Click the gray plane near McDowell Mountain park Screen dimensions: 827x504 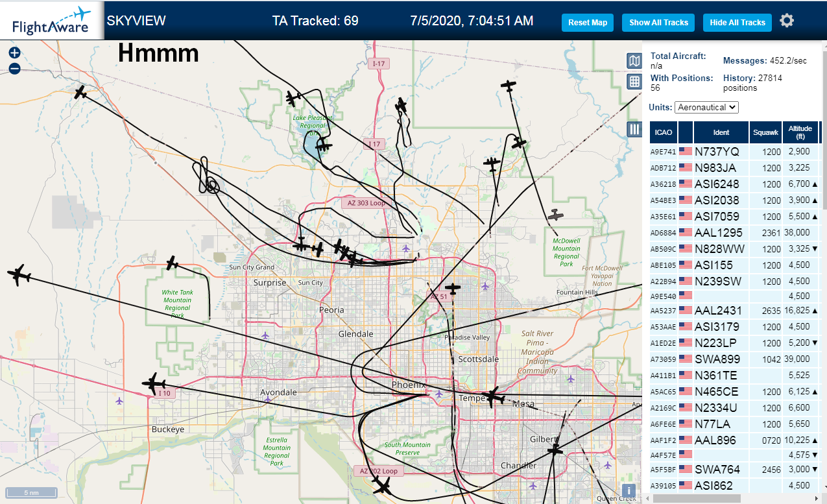tap(555, 215)
